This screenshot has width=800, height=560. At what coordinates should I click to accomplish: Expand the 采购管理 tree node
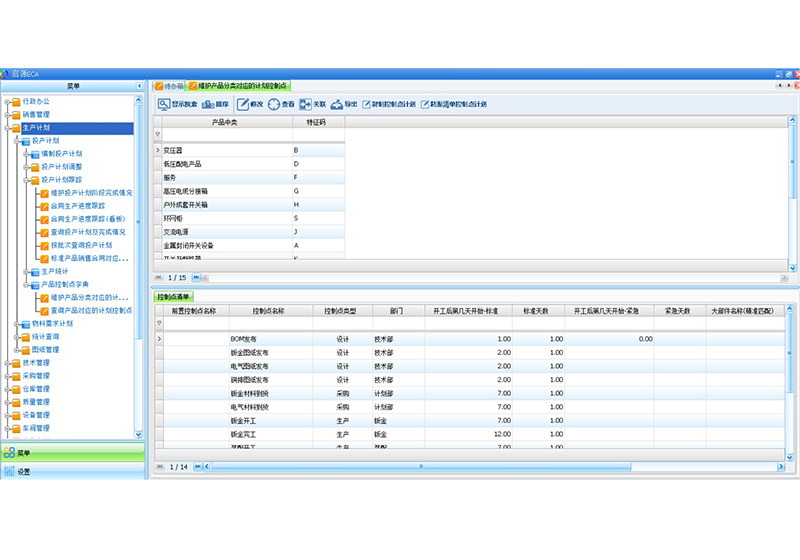pos(8,376)
